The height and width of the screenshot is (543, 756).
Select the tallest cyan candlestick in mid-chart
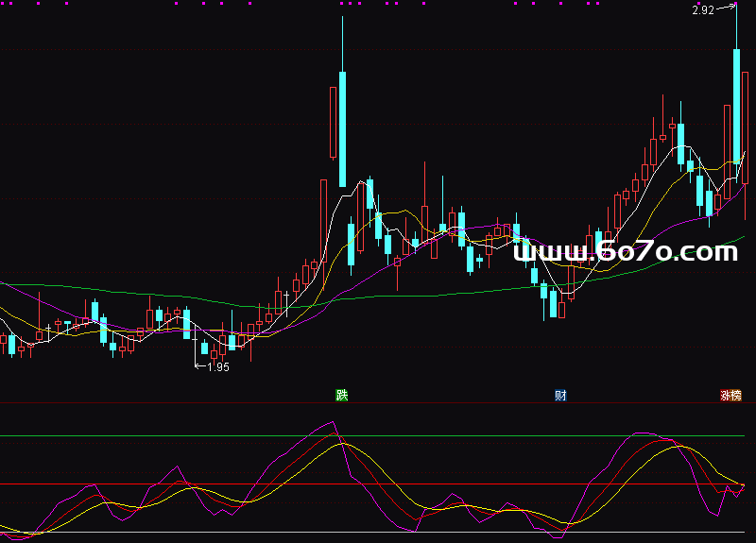click(342, 128)
